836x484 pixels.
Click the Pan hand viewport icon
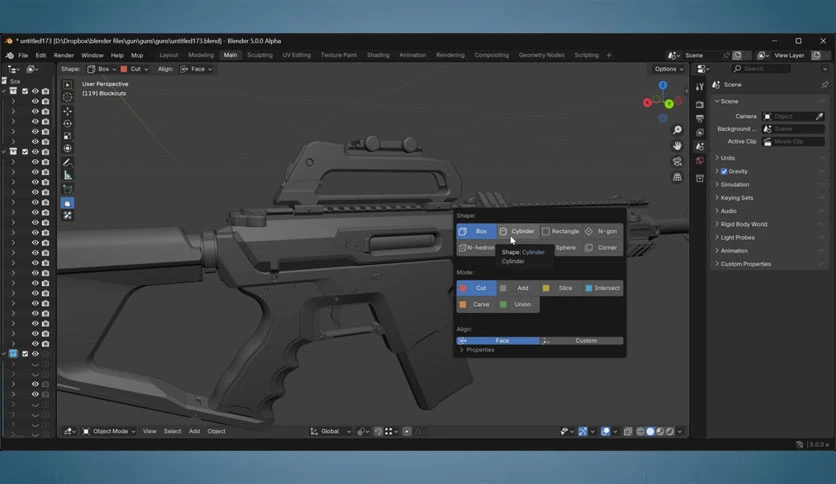click(677, 146)
